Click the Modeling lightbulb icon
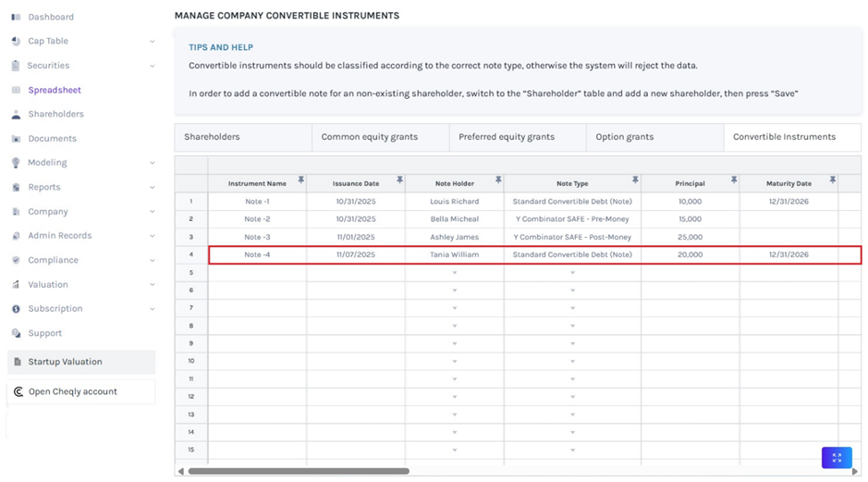868x482 pixels. (16, 163)
